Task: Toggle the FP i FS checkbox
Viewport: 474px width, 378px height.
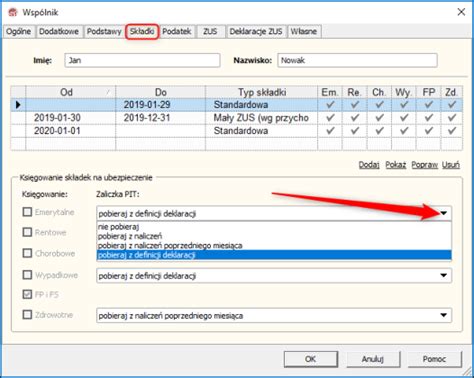Action: (27, 294)
